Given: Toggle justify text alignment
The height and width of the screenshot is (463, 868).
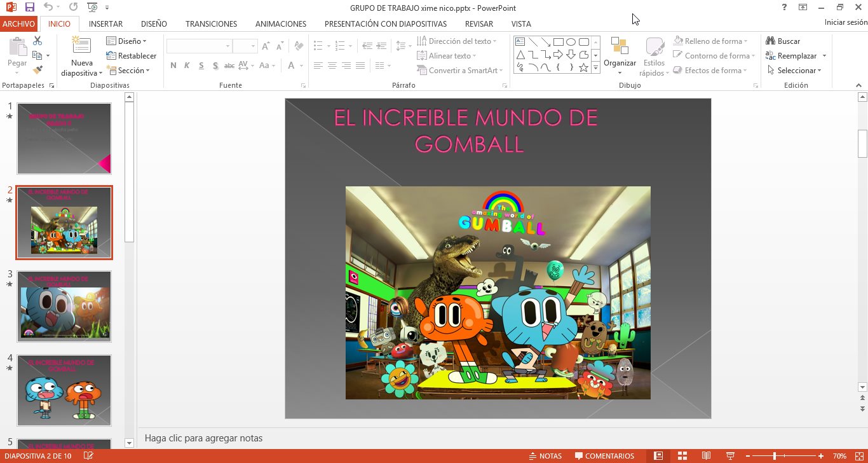Looking at the screenshot, I should 360,66.
